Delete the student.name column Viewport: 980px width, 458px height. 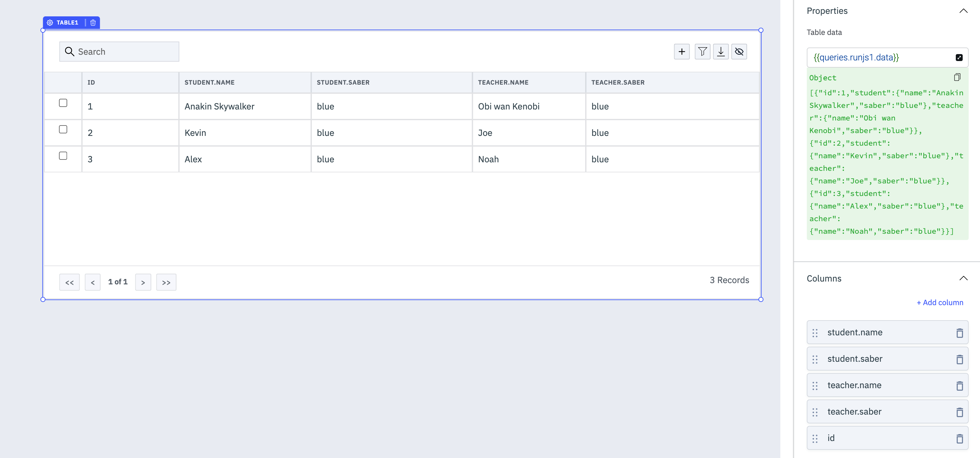(x=959, y=333)
